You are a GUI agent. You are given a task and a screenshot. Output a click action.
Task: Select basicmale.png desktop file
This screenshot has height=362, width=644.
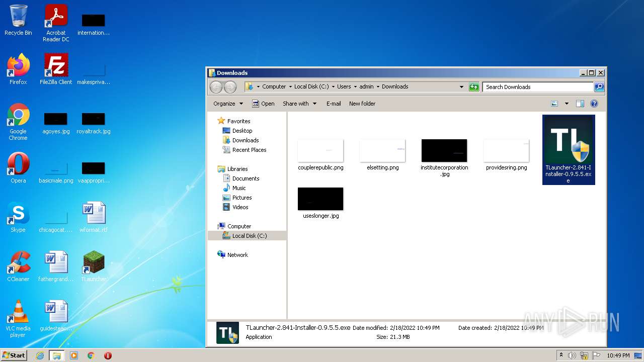tap(56, 172)
